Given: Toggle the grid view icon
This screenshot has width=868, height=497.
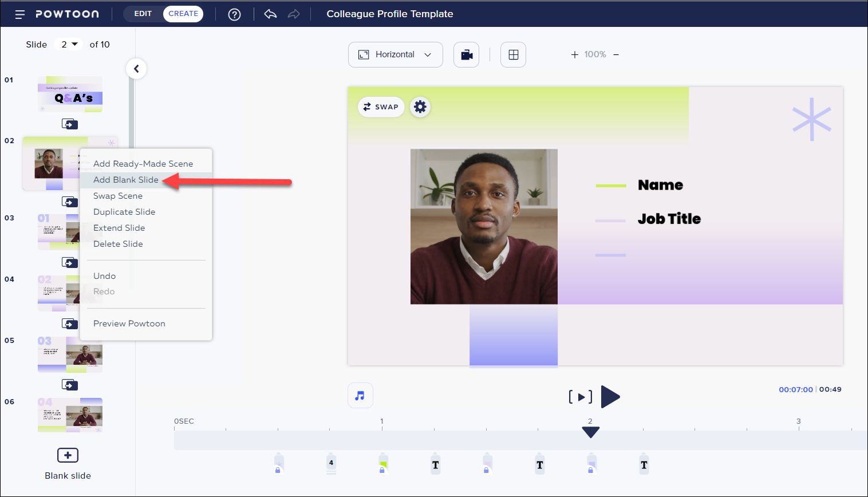Looking at the screenshot, I should pos(513,55).
